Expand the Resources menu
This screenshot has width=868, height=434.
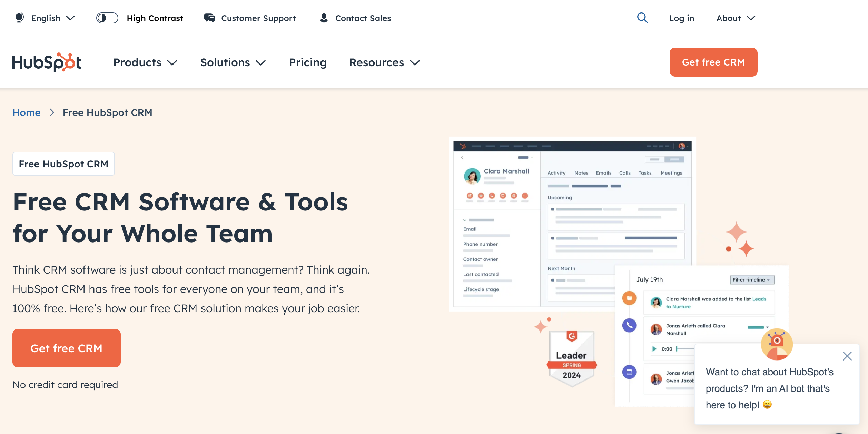click(384, 62)
